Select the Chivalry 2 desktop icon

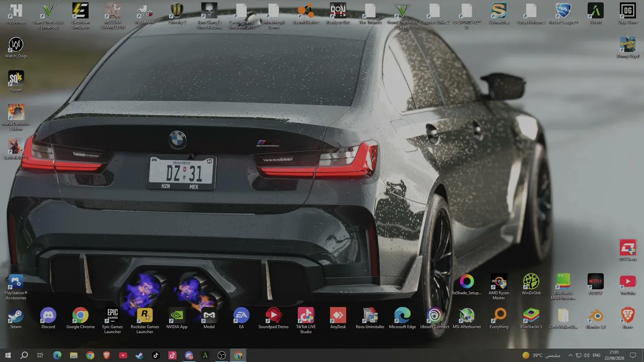(177, 14)
